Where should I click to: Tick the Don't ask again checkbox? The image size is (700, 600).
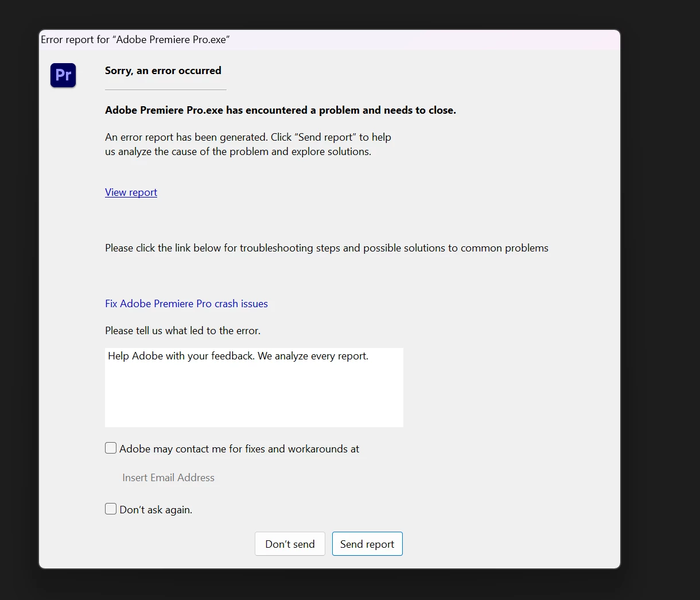tap(111, 509)
